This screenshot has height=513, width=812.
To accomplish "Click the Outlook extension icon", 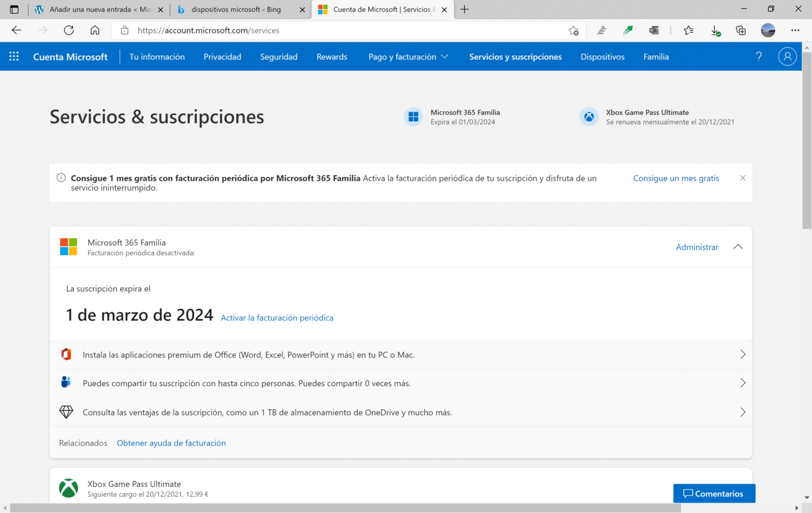I will [654, 30].
